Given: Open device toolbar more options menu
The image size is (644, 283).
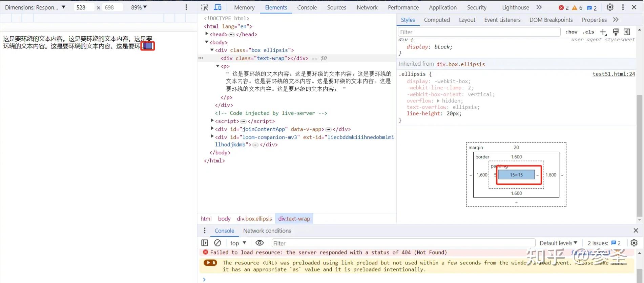Looking at the screenshot, I should coord(186,7).
